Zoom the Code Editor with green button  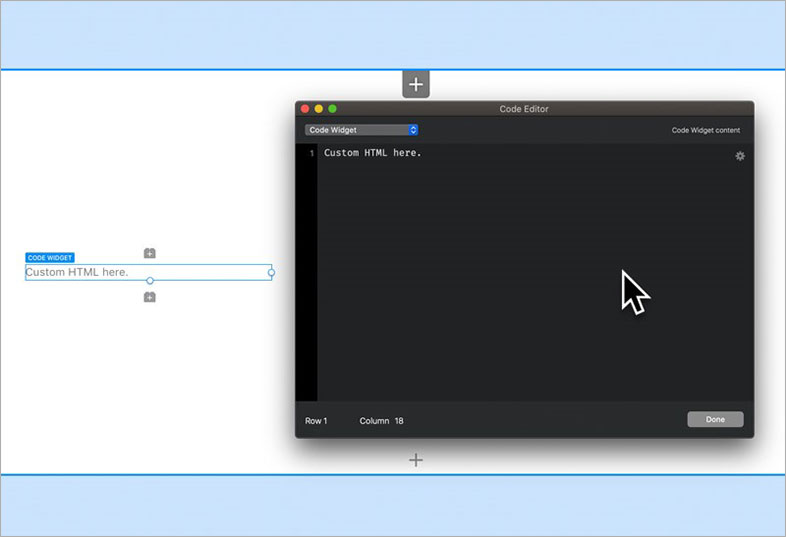tap(332, 109)
